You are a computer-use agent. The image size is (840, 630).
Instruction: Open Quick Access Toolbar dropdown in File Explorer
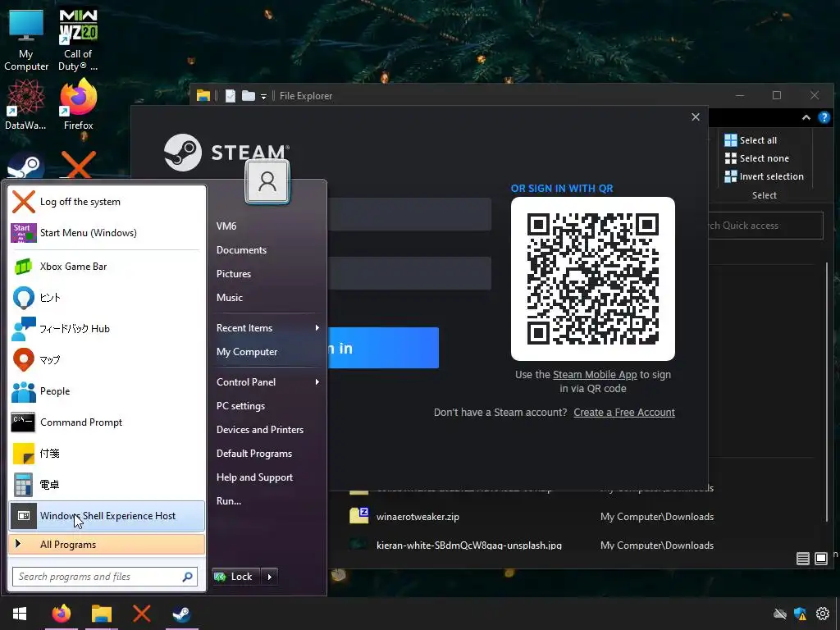(263, 97)
